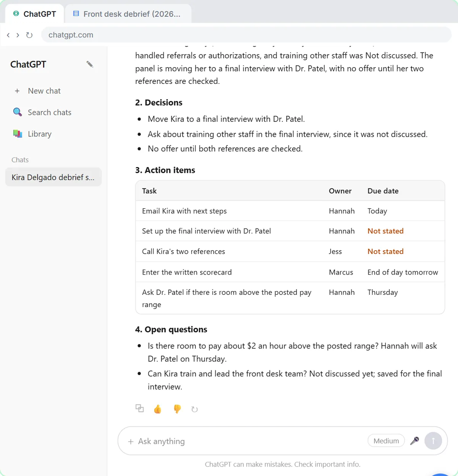458x476 pixels.
Task: Go back with the browser back arrow
Action: (x=8, y=35)
